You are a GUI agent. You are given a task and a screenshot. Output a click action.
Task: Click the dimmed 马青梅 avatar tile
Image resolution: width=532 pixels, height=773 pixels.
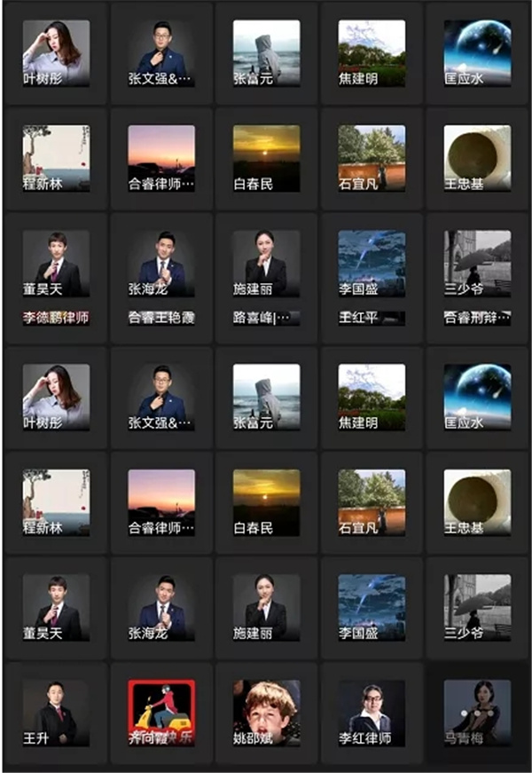477,713
